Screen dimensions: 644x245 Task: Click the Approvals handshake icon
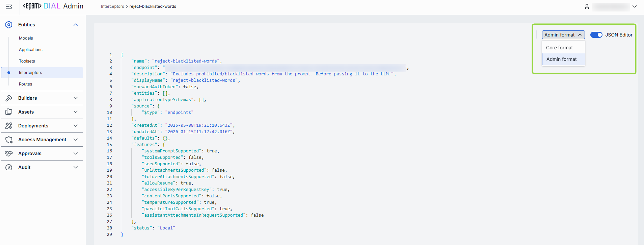tap(9, 153)
